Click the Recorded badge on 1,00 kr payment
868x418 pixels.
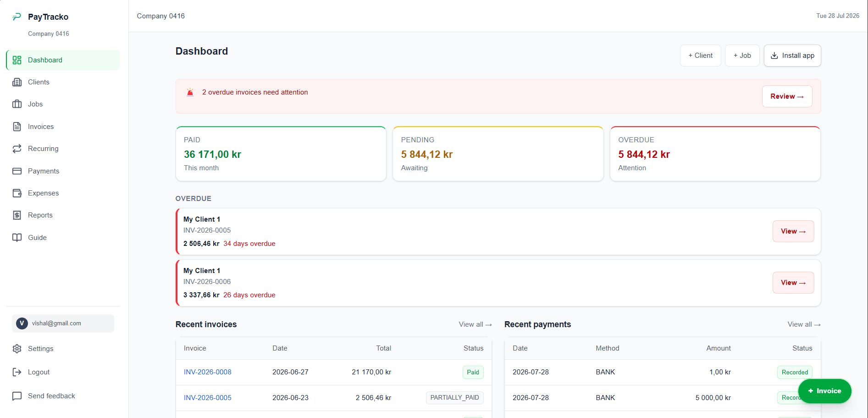[795, 372]
